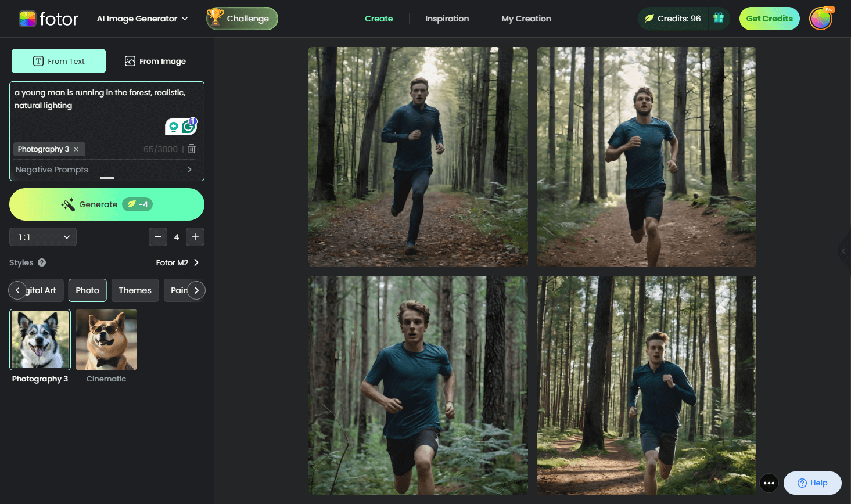
Task: Open the Help button
Action: [813, 483]
